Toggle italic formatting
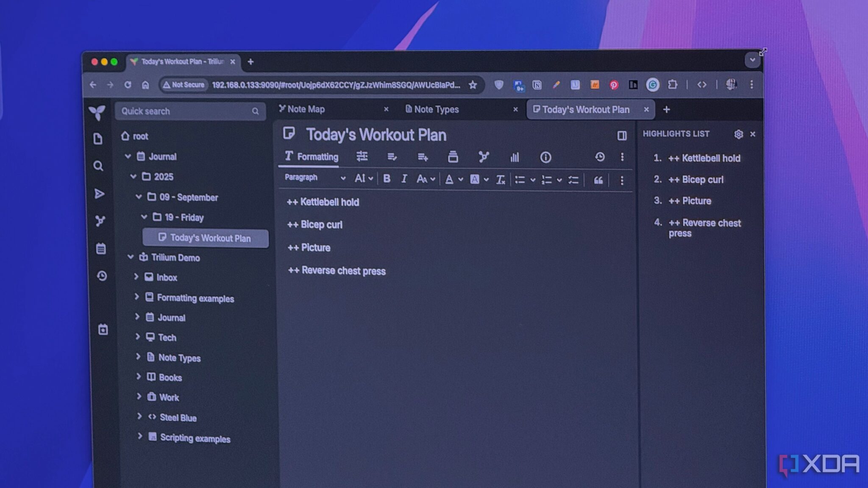 (404, 179)
